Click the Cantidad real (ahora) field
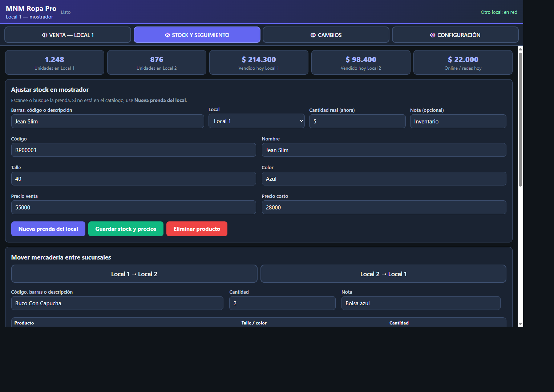Viewport: 554px width, 392px height. (357, 122)
